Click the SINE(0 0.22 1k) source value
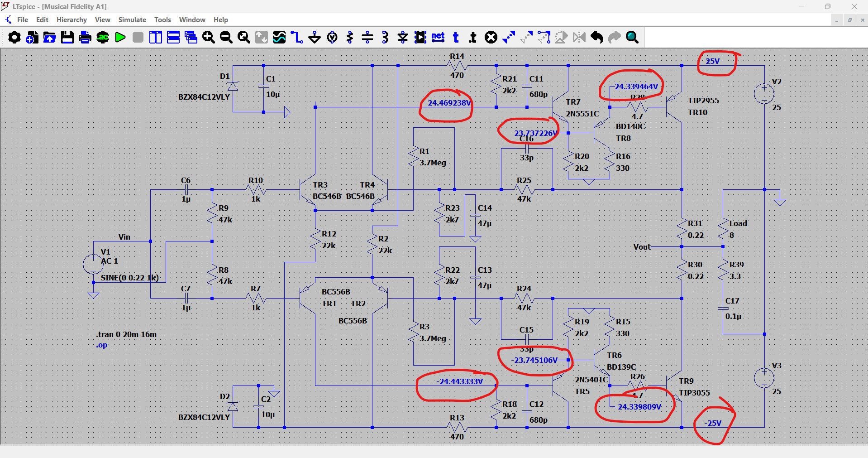The width and height of the screenshot is (868, 458). pyautogui.click(x=130, y=278)
